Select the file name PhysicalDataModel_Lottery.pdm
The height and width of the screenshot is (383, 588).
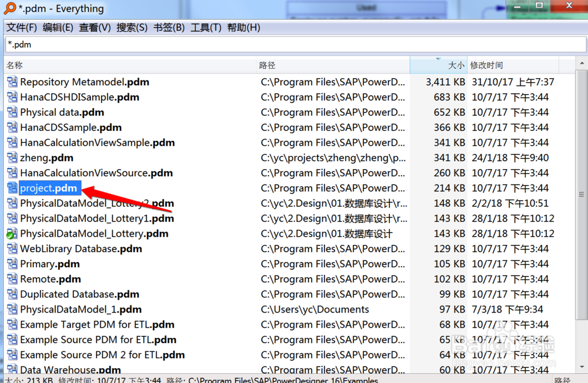[x=94, y=233]
